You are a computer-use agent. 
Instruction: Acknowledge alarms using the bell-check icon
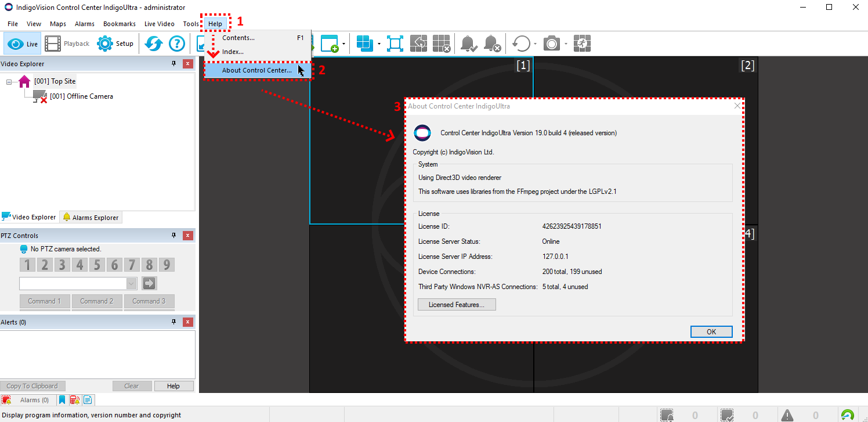468,43
